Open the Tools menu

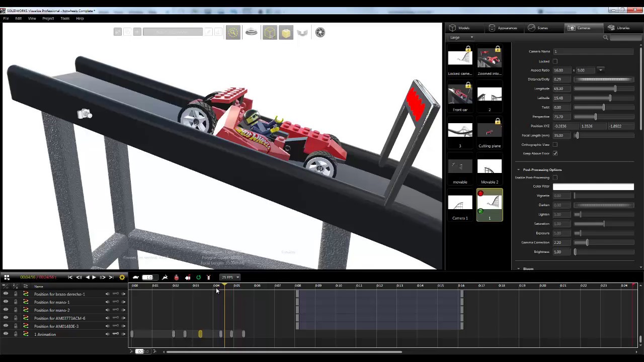click(x=65, y=18)
